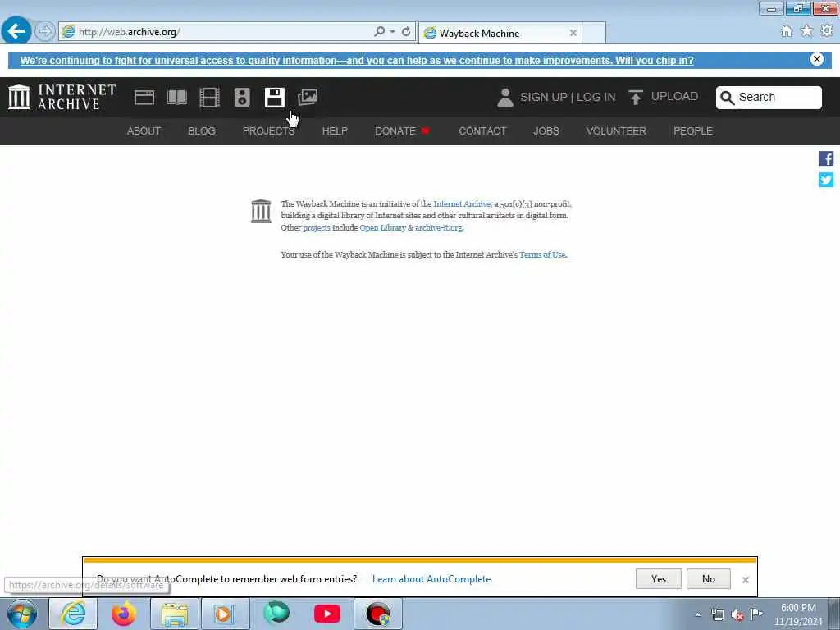Open the DONATE menu item
The height and width of the screenshot is (630, 840).
point(402,130)
